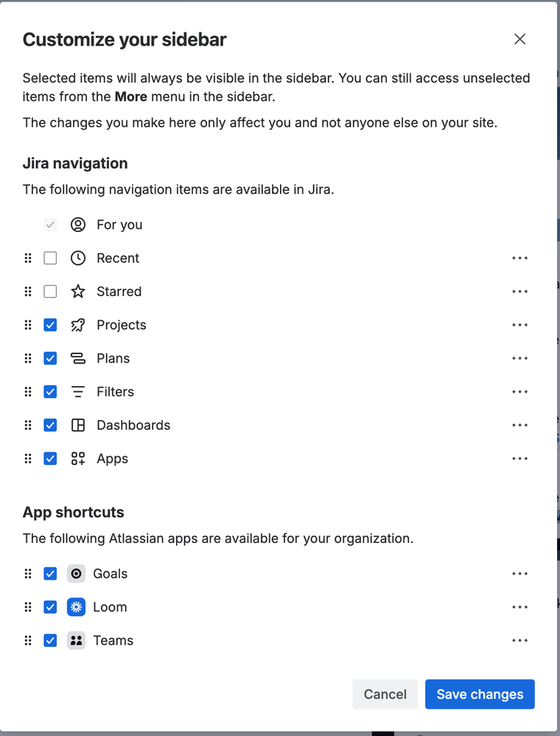
Task: Click the For you person icon
Action: 78,225
